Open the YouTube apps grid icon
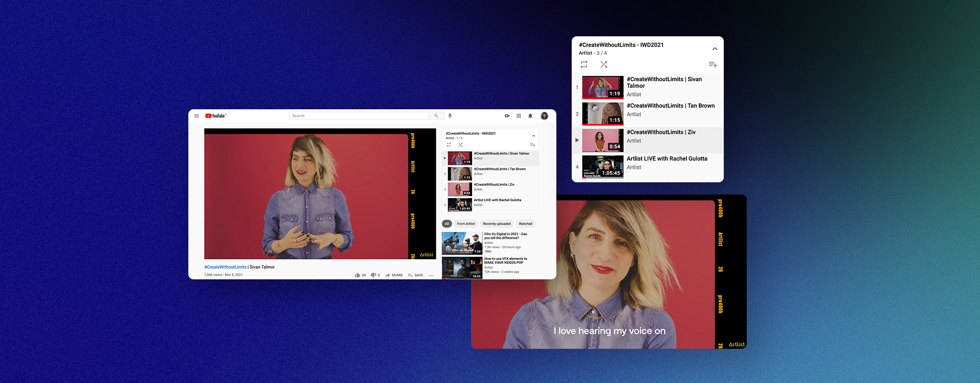This screenshot has height=383, width=980. 519,116
